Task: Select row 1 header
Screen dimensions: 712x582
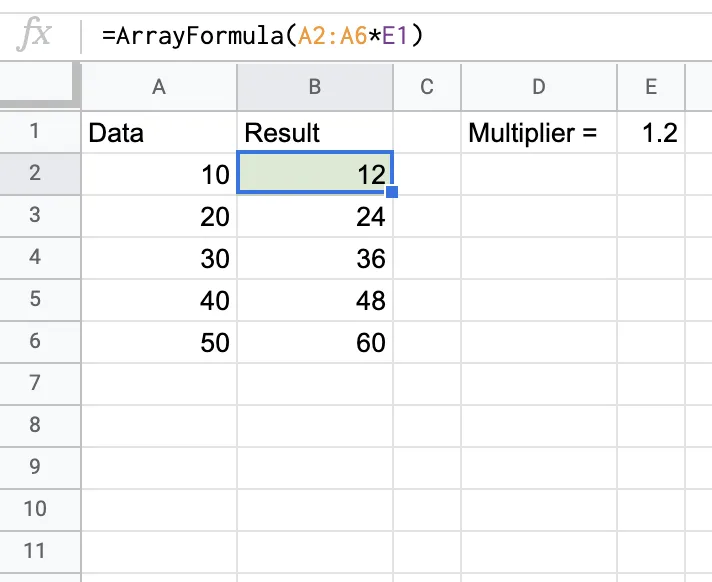Action: point(36,132)
